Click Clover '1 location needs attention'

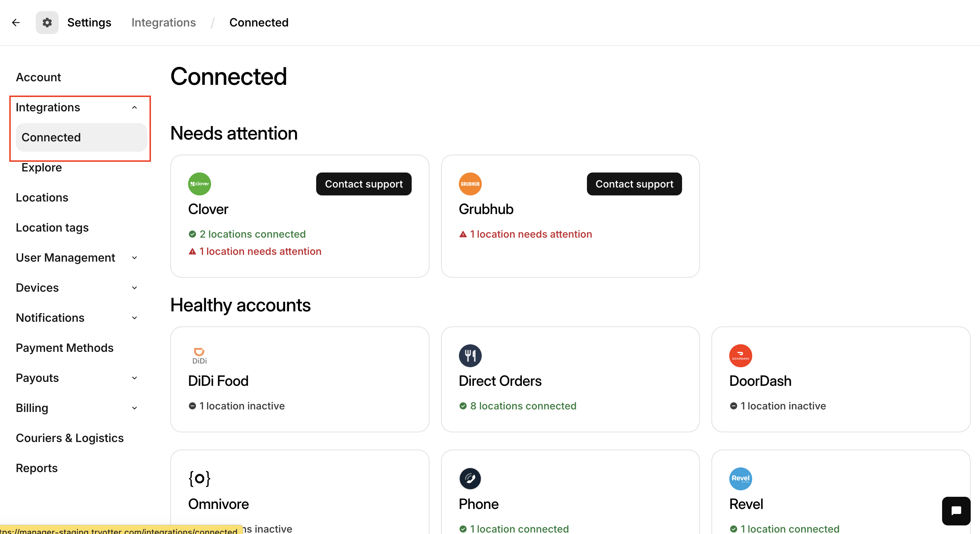coord(260,251)
